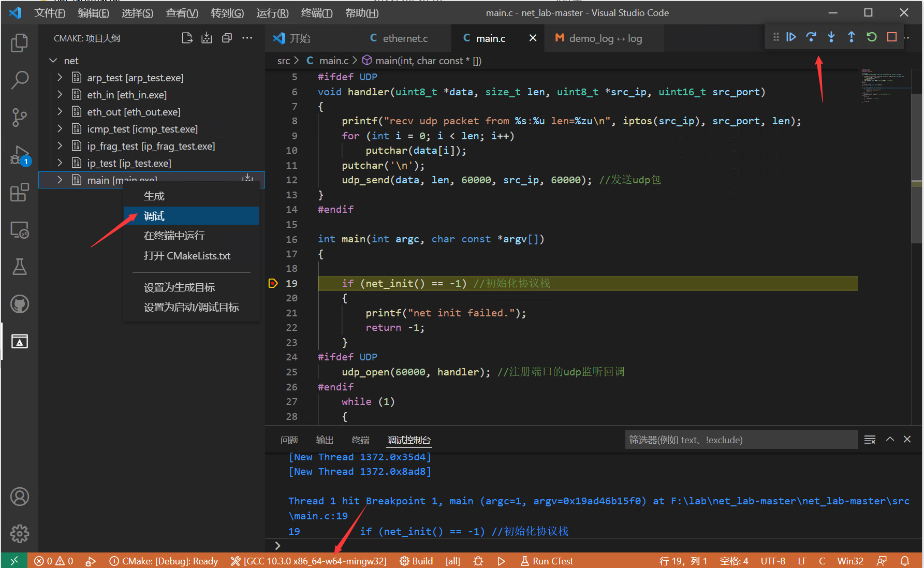The height and width of the screenshot is (568, 924).
Task: Click CMake: [Debug]: Ready status
Action: pyautogui.click(x=164, y=561)
